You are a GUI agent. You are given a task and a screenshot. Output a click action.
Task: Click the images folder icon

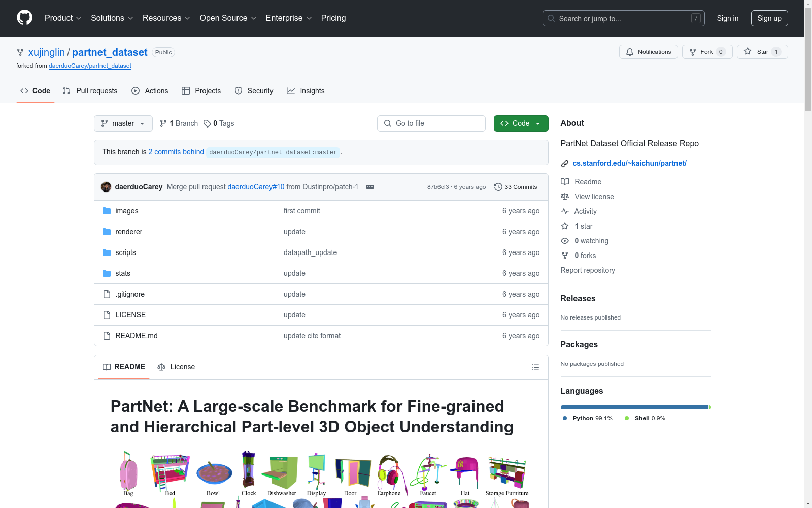point(107,211)
